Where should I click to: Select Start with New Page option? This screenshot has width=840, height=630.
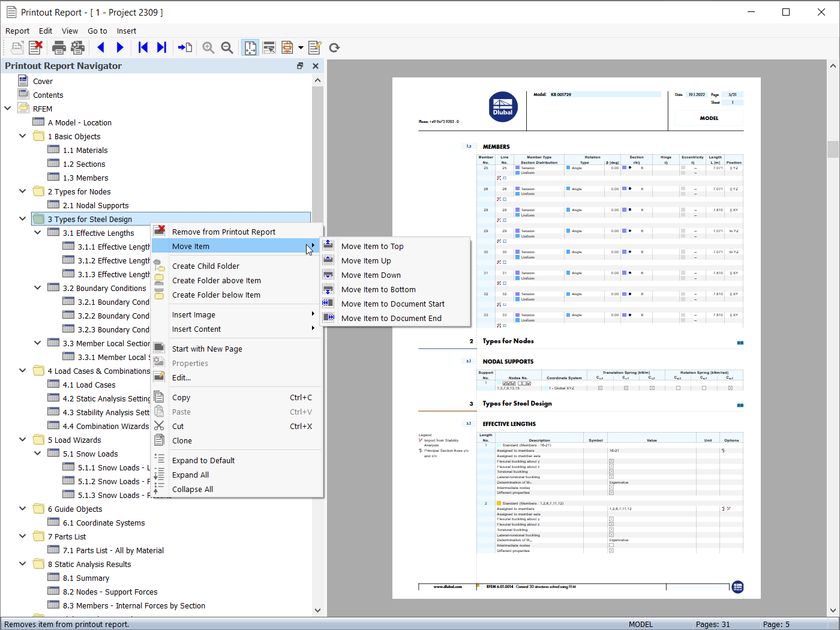[x=207, y=349]
